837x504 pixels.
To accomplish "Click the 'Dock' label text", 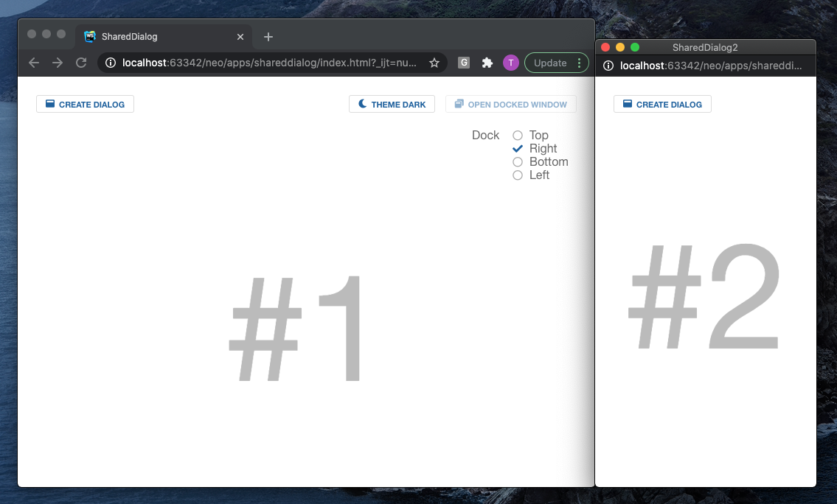I will (x=486, y=136).
